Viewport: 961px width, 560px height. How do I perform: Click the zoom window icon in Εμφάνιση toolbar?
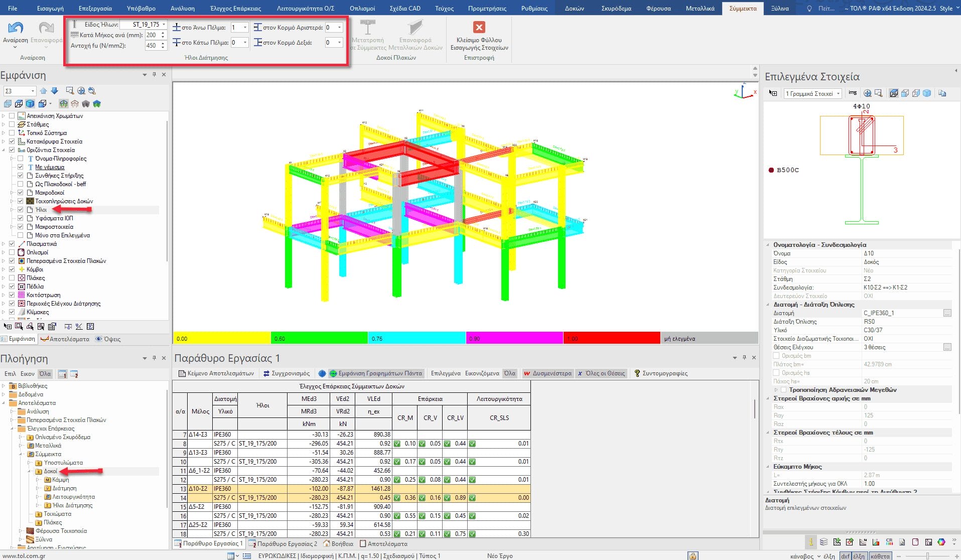click(70, 91)
